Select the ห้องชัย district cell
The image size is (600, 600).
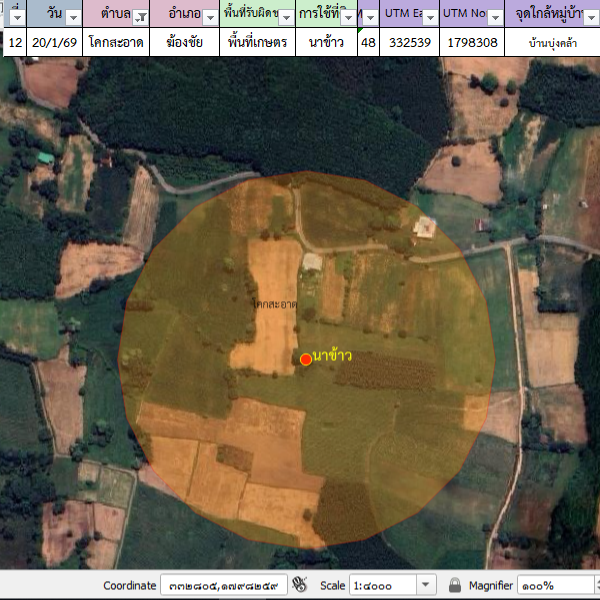(184, 43)
